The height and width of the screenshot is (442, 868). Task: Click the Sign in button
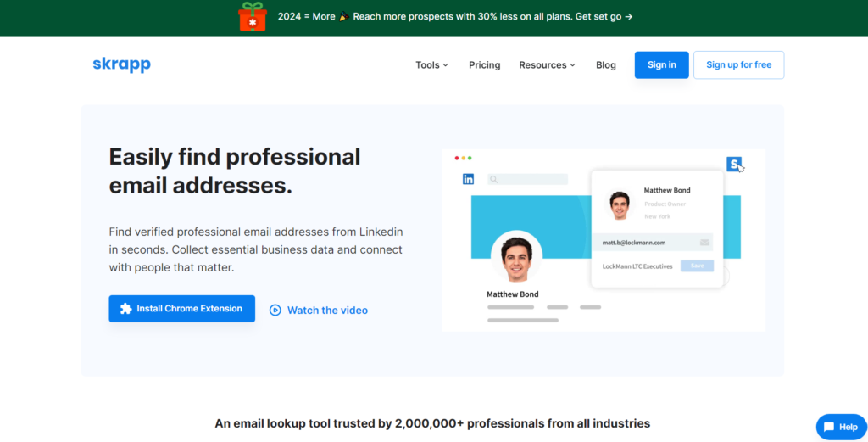click(x=661, y=64)
